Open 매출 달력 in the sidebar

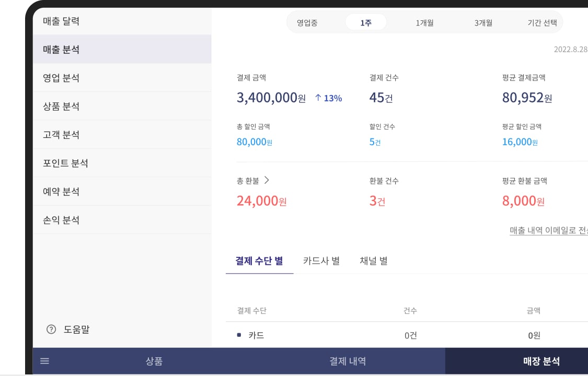click(122, 21)
